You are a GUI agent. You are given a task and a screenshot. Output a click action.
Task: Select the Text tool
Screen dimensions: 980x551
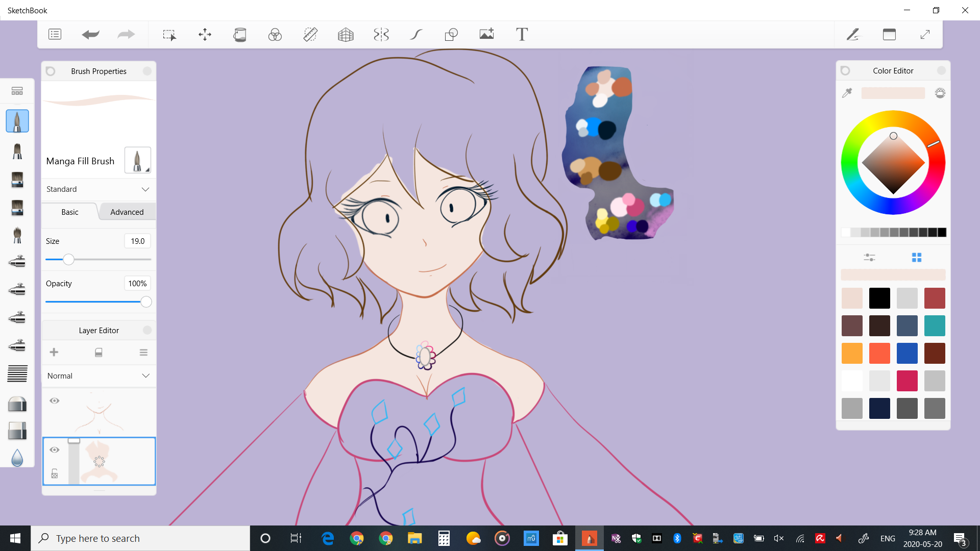pos(522,34)
